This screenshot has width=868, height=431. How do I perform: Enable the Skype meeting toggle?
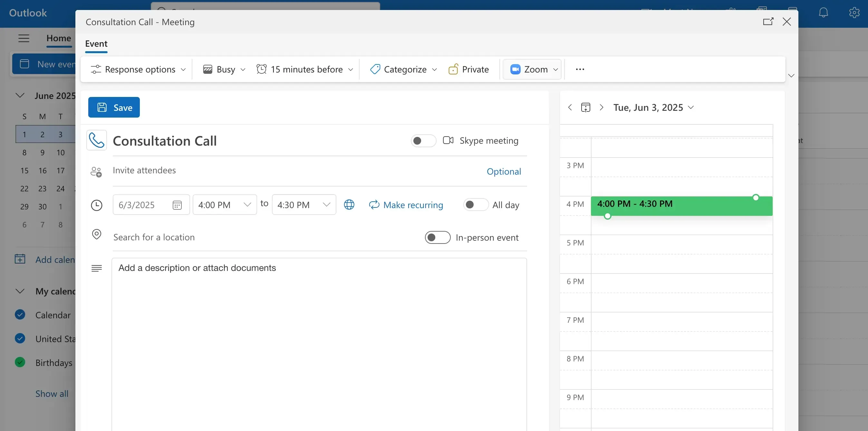[x=423, y=140]
